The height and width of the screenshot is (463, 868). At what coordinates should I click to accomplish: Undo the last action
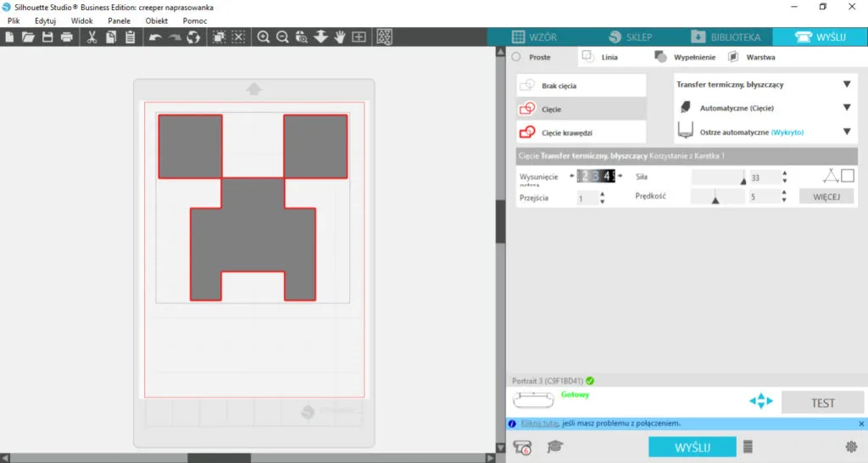pos(156,37)
